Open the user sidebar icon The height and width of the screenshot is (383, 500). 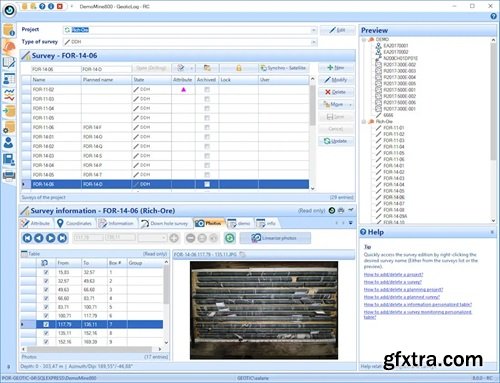pyautogui.click(x=9, y=143)
